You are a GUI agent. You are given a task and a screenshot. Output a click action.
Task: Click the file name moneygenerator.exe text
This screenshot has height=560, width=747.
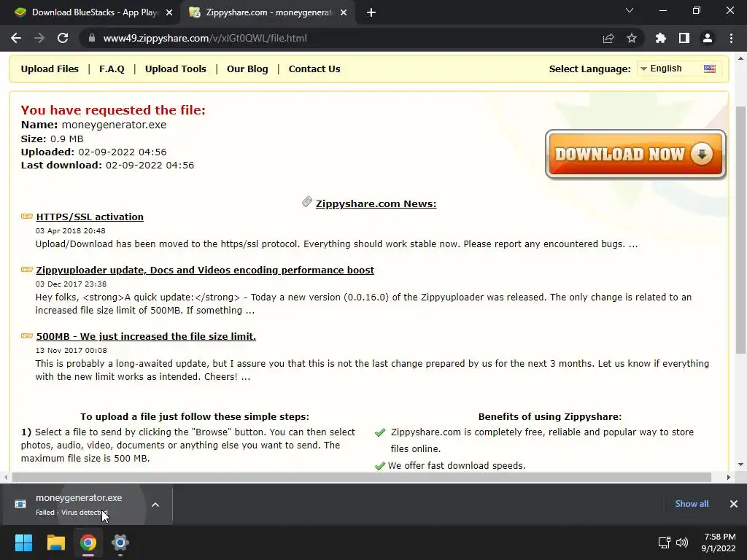coord(114,125)
